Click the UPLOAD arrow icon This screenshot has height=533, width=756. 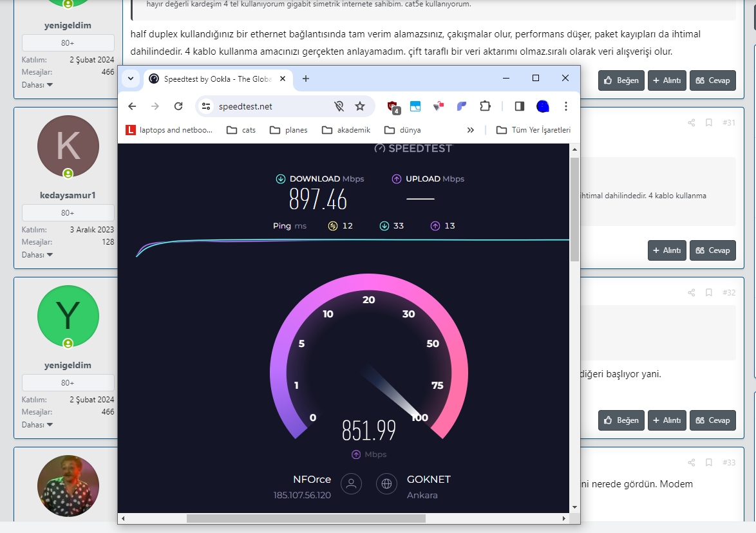pyautogui.click(x=396, y=179)
